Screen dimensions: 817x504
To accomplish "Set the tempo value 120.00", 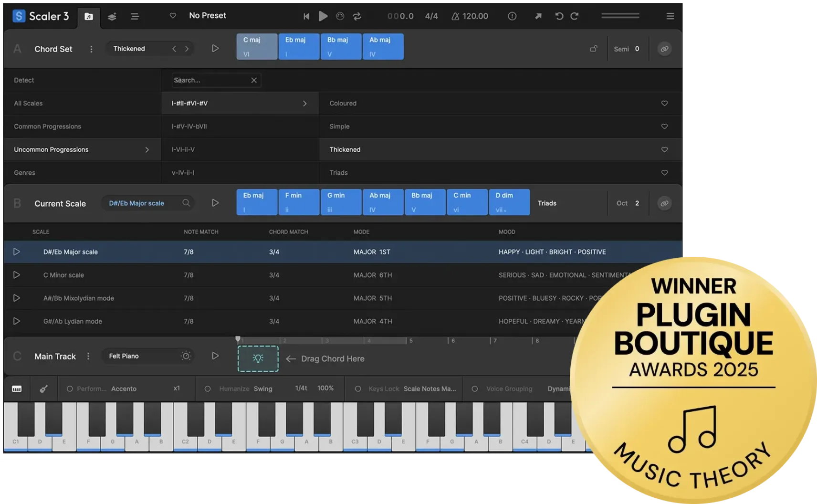I will (x=475, y=16).
